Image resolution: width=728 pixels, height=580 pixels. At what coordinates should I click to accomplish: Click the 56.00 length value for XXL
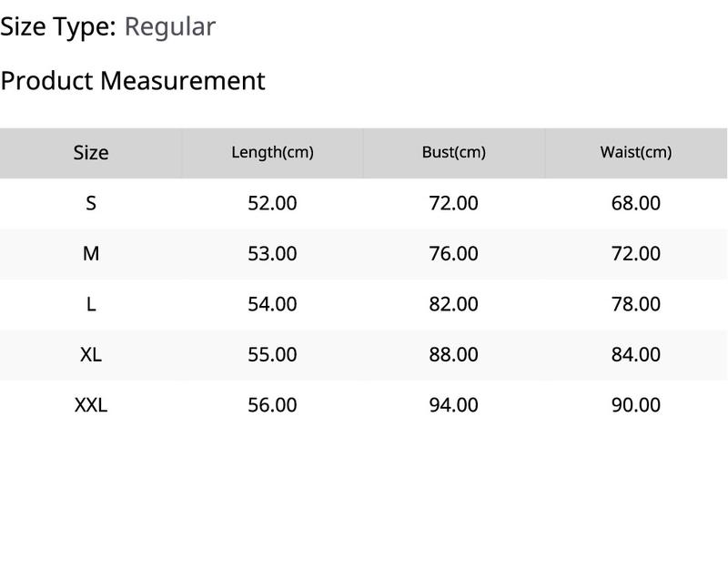(272, 405)
